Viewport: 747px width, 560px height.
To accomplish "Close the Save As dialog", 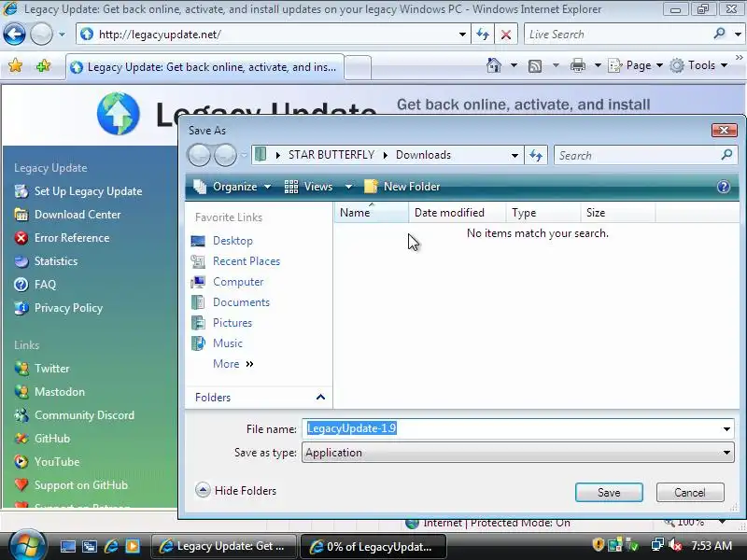I will (x=724, y=130).
